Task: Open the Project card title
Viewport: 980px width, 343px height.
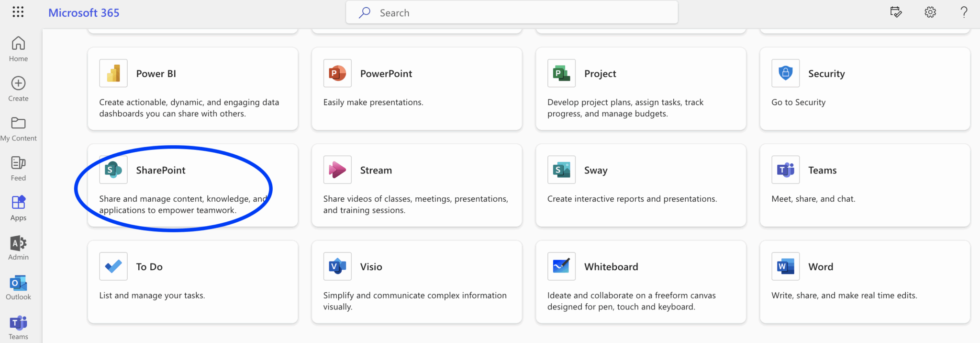Action: coord(600,74)
